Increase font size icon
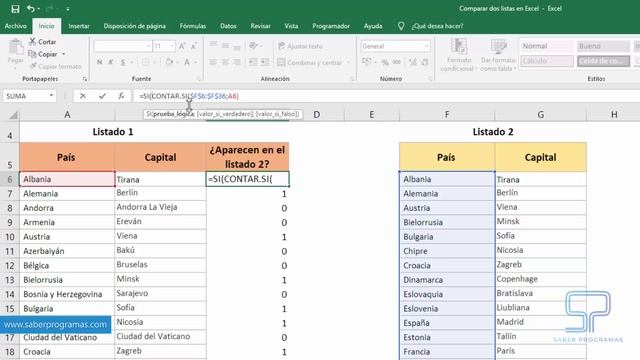This screenshot has height=360, width=640. [182, 46]
